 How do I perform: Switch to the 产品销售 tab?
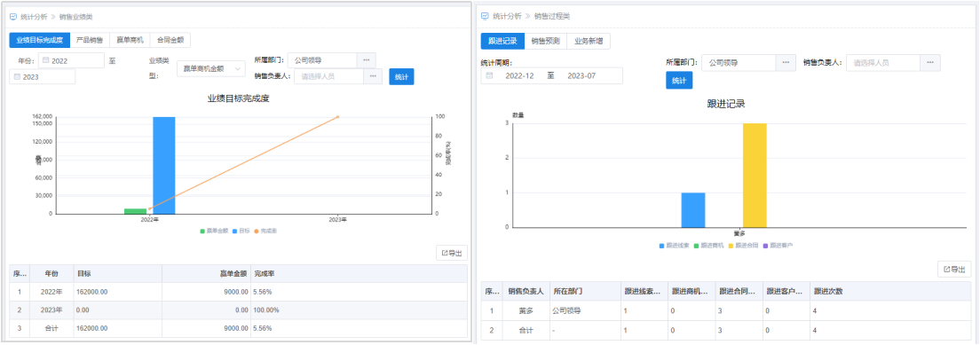(90, 40)
